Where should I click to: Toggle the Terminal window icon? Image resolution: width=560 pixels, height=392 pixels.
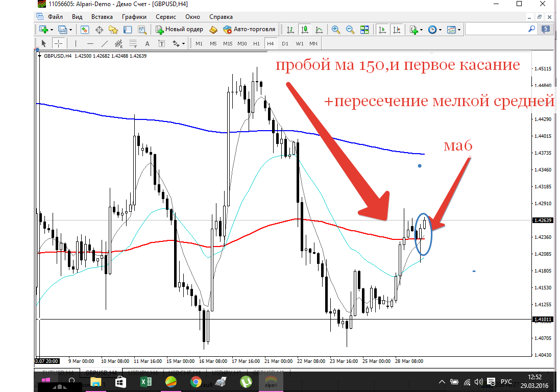[x=128, y=30]
